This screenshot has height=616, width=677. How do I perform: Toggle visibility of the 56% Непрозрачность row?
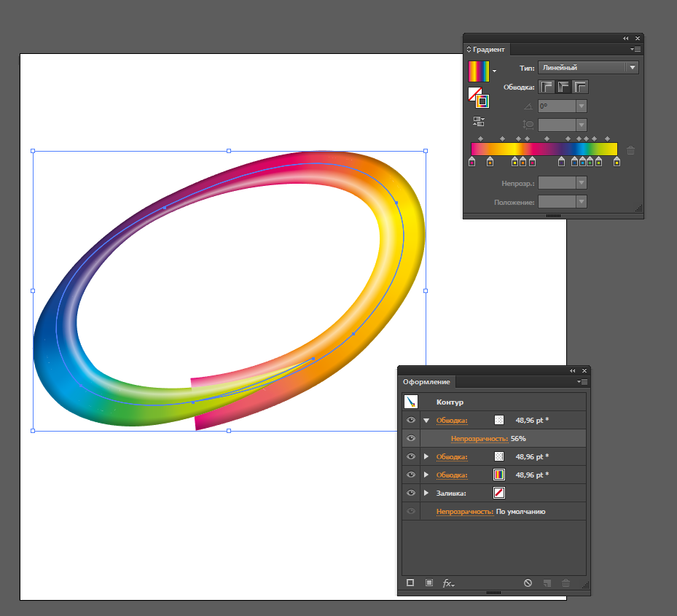tap(411, 438)
